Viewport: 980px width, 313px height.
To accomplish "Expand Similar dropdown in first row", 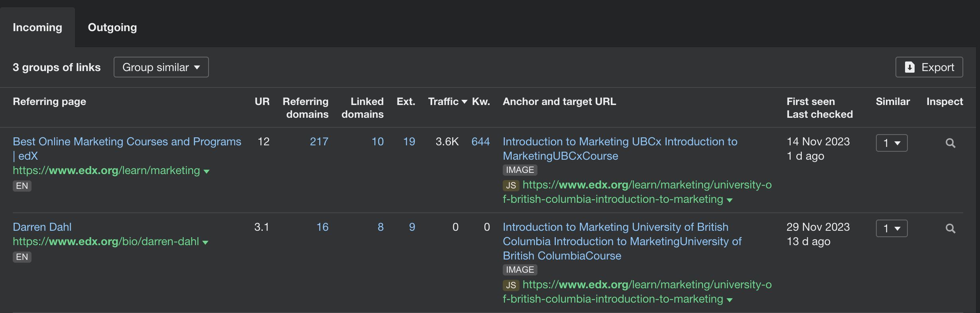I will pos(891,143).
